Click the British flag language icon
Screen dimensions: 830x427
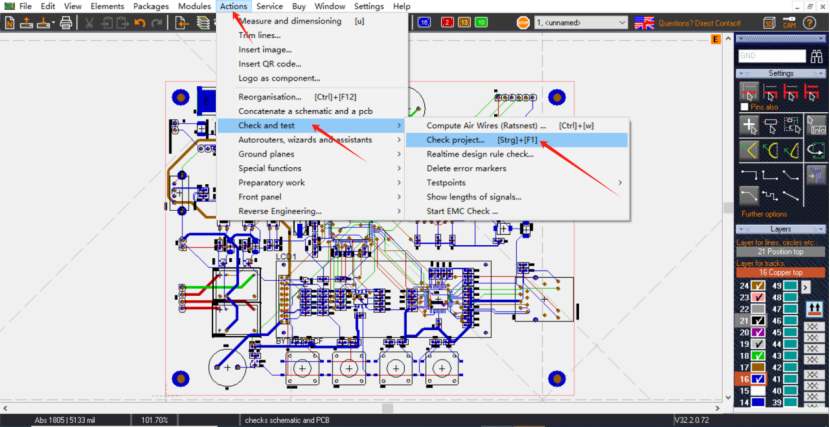coord(644,23)
